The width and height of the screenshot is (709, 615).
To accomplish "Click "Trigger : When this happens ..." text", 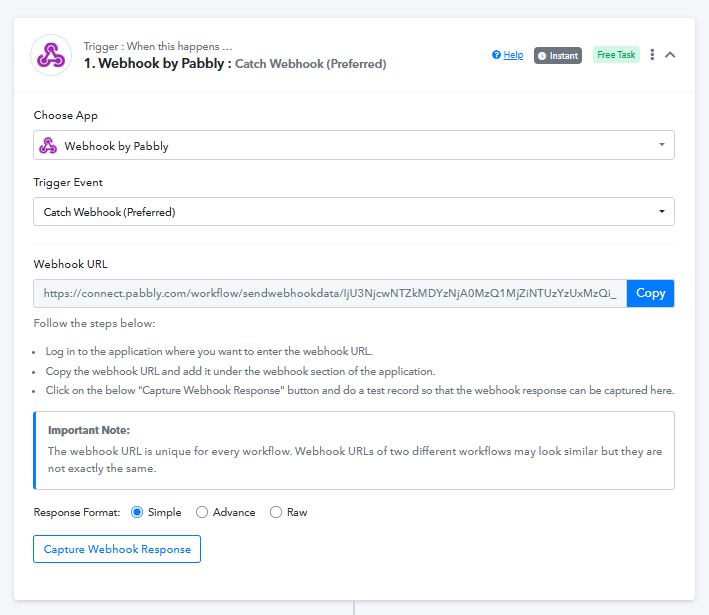I will [158, 46].
